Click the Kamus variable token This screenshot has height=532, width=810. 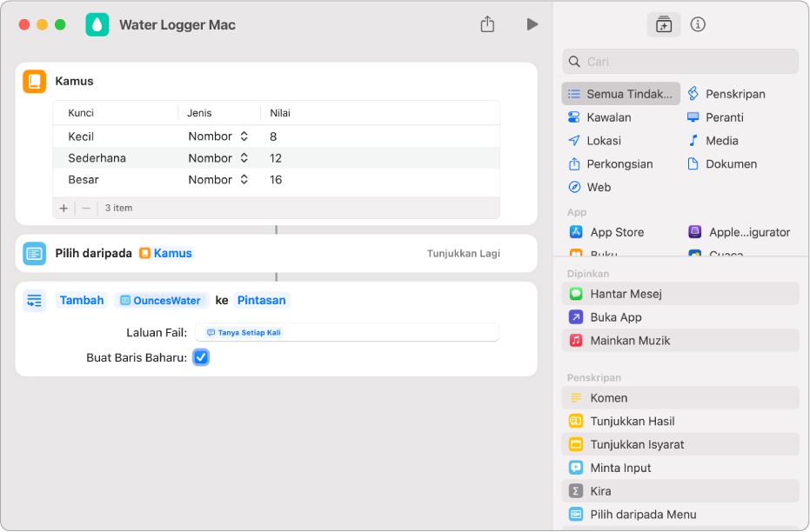(x=166, y=253)
